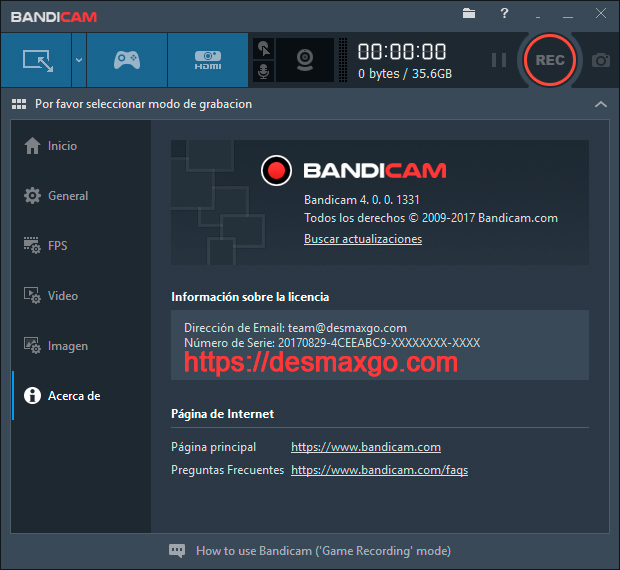Open Video settings tab
The height and width of the screenshot is (570, 620).
[81, 296]
